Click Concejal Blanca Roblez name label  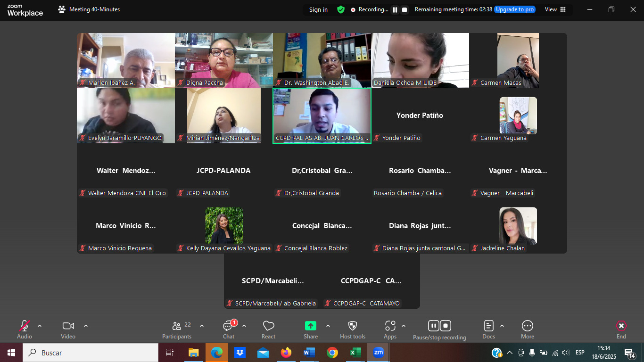click(x=316, y=248)
